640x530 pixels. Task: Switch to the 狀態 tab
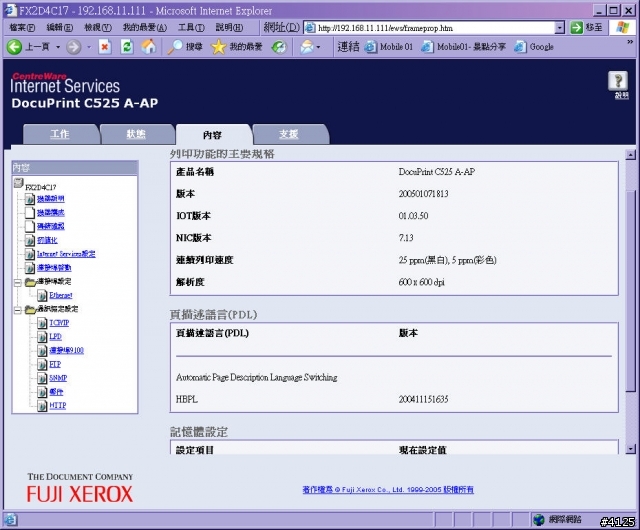point(136,134)
